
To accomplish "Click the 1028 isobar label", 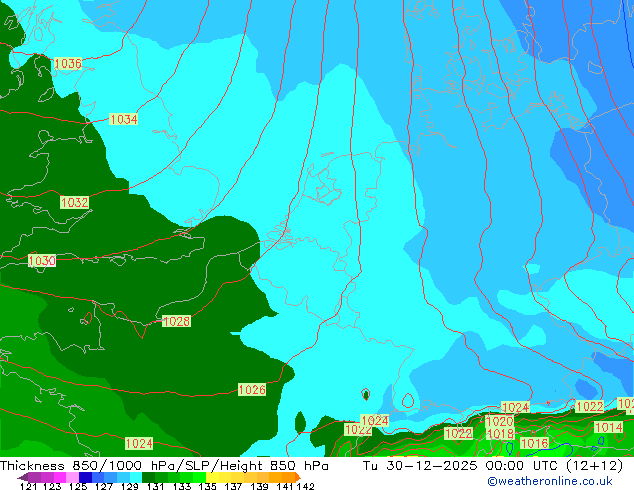I will pos(176,321).
